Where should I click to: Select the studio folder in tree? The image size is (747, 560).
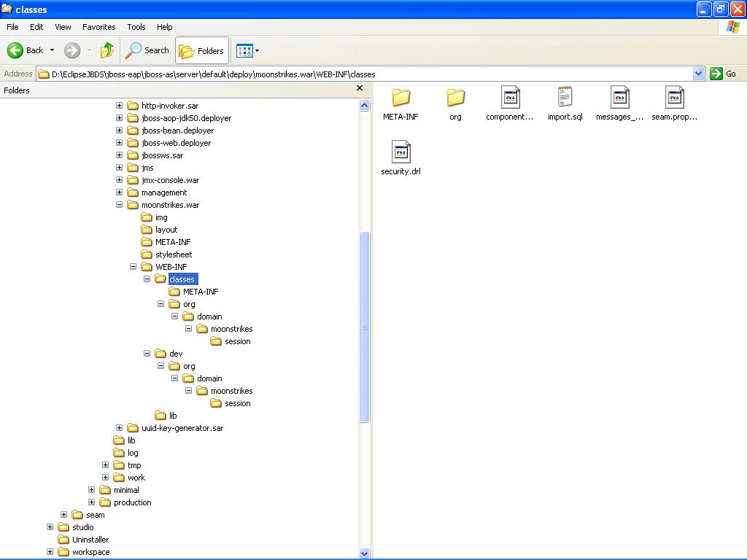coord(82,526)
